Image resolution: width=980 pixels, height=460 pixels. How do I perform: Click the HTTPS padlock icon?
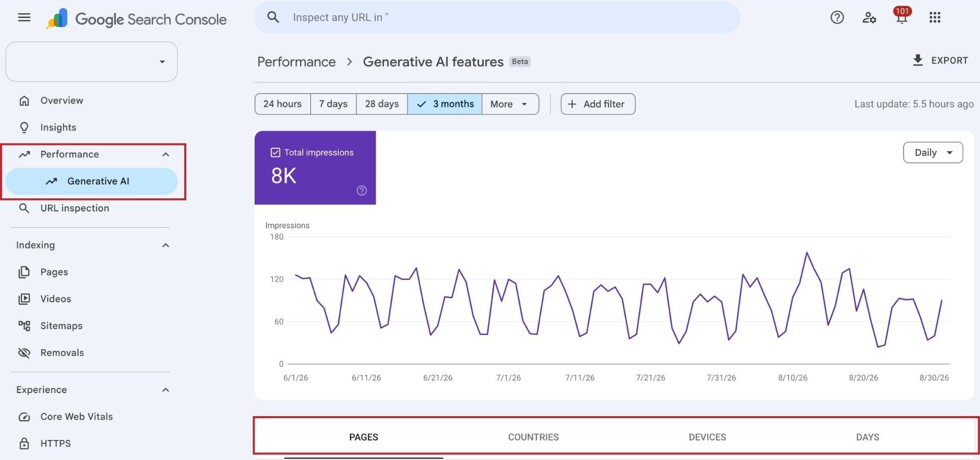[24, 444]
